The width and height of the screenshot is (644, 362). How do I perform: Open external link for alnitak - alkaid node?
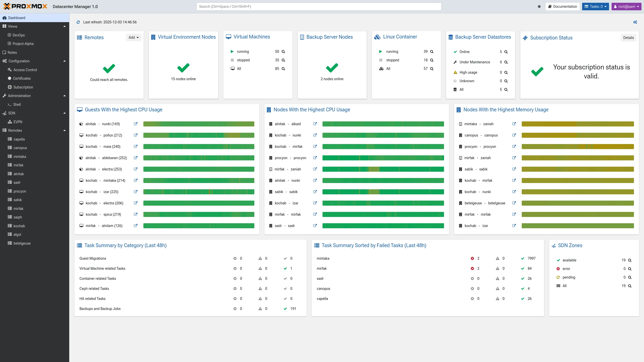[x=315, y=124]
